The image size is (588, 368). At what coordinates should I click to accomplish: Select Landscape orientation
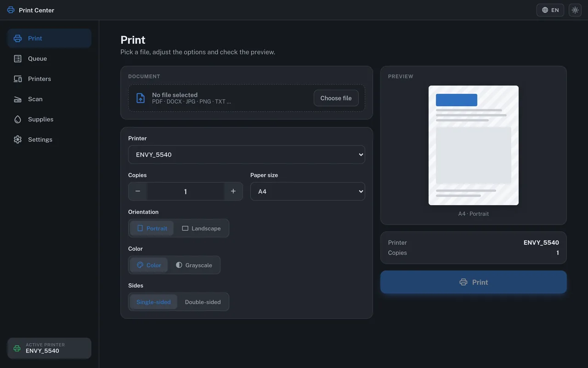coord(201,228)
